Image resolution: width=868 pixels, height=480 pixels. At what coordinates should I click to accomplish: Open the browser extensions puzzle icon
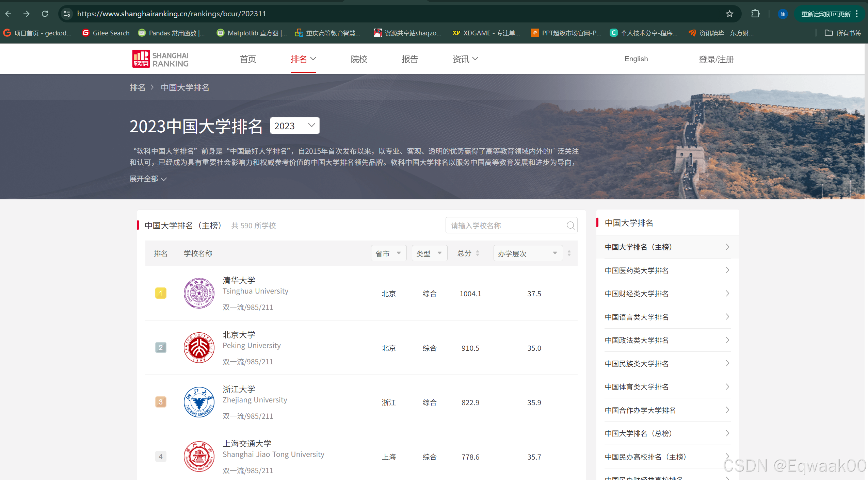(755, 14)
